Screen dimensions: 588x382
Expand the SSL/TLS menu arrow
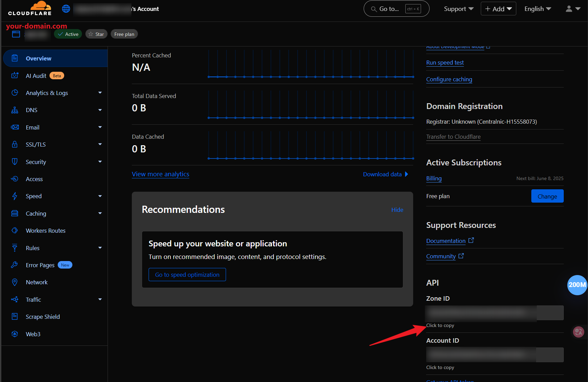click(100, 144)
